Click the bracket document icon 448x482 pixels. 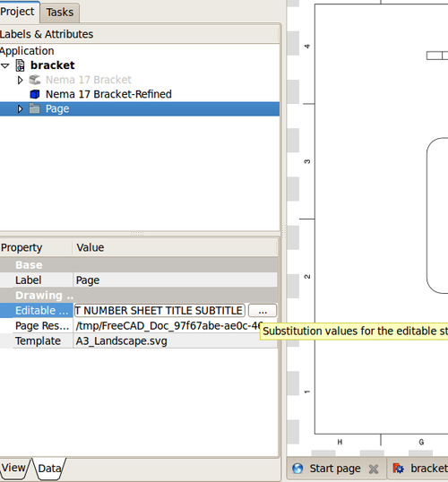tap(21, 65)
